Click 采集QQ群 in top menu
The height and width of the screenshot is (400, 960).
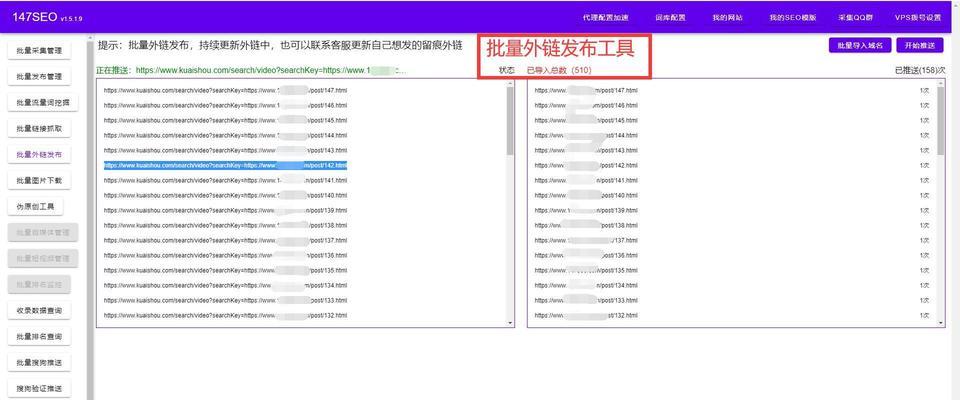(x=856, y=18)
